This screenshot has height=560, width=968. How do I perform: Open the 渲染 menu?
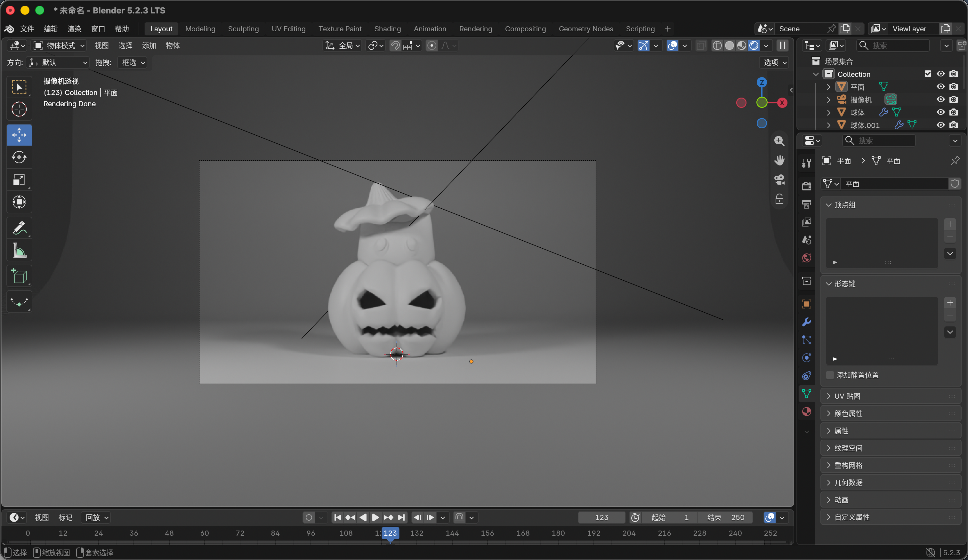pos(75,29)
